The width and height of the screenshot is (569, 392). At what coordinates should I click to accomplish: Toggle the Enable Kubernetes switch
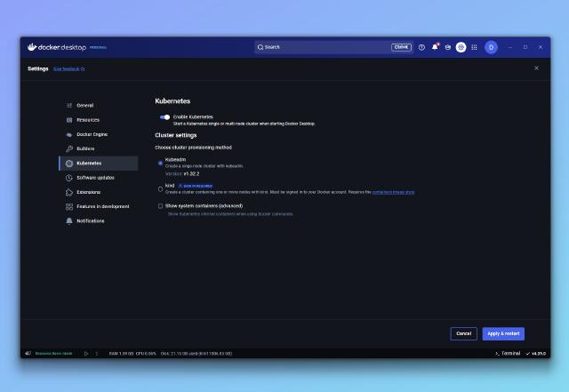click(x=164, y=116)
